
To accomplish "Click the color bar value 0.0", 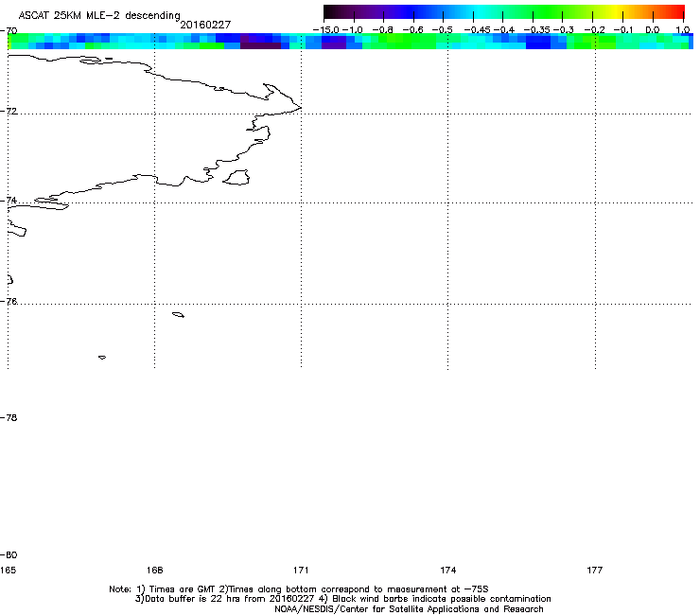I will [x=653, y=29].
